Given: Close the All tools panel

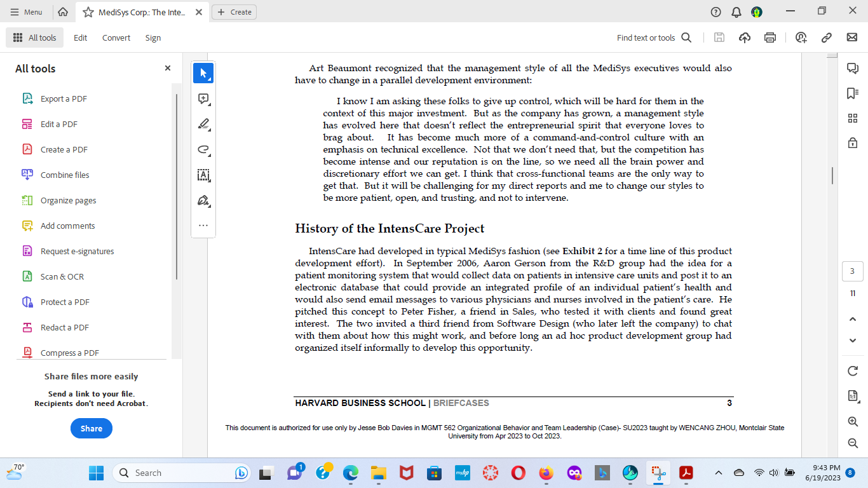Looking at the screenshot, I should (168, 68).
